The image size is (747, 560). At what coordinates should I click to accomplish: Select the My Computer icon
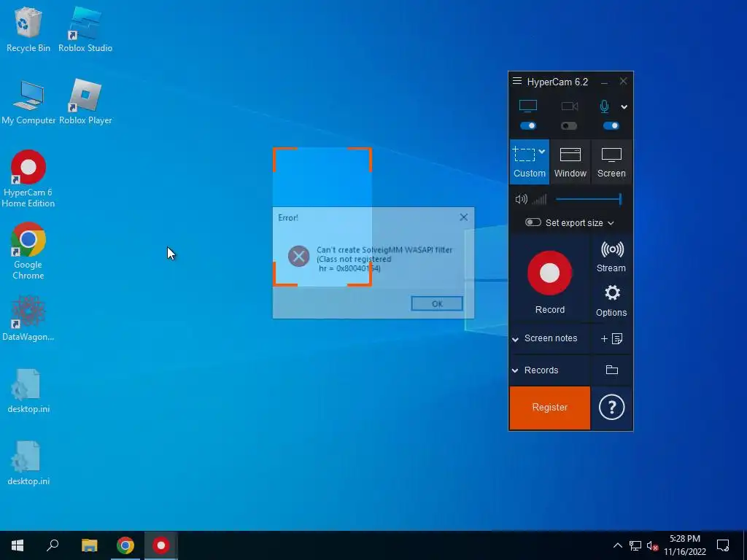(x=28, y=102)
